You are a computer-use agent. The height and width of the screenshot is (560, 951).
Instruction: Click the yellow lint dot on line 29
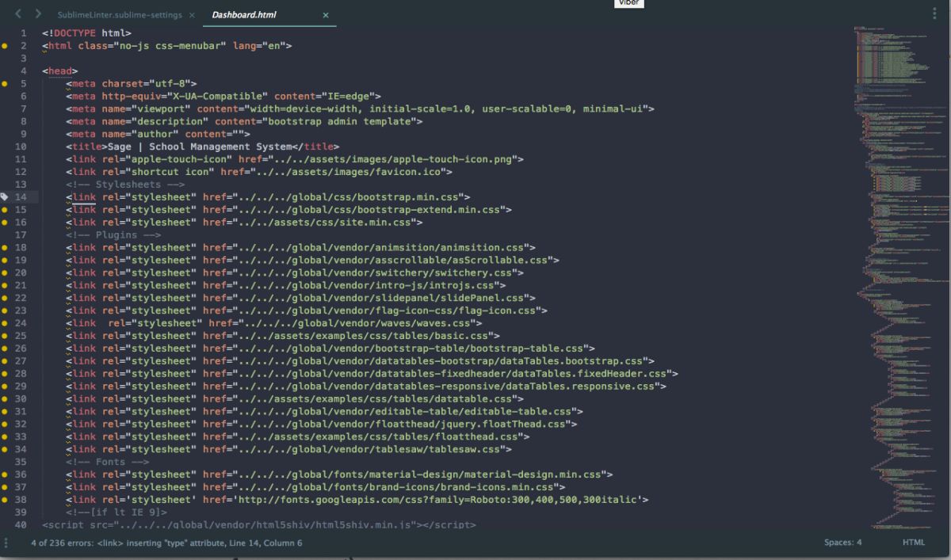pos(4,386)
